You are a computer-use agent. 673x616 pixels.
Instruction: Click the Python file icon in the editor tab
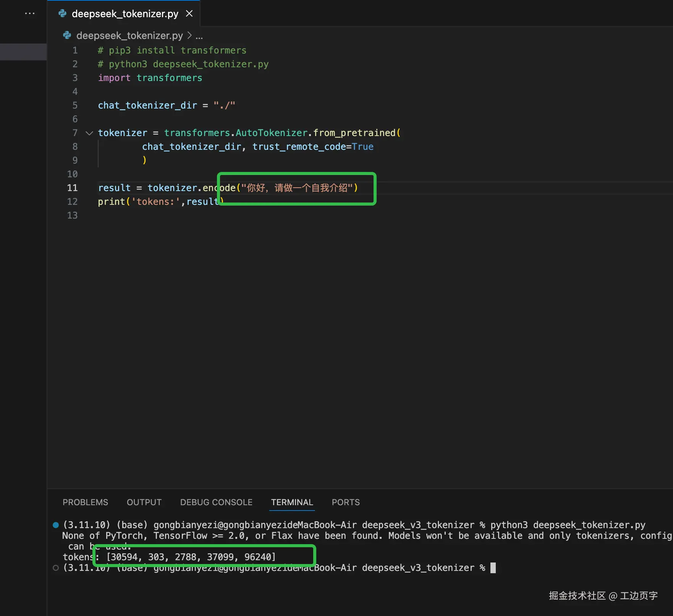pyautogui.click(x=62, y=14)
